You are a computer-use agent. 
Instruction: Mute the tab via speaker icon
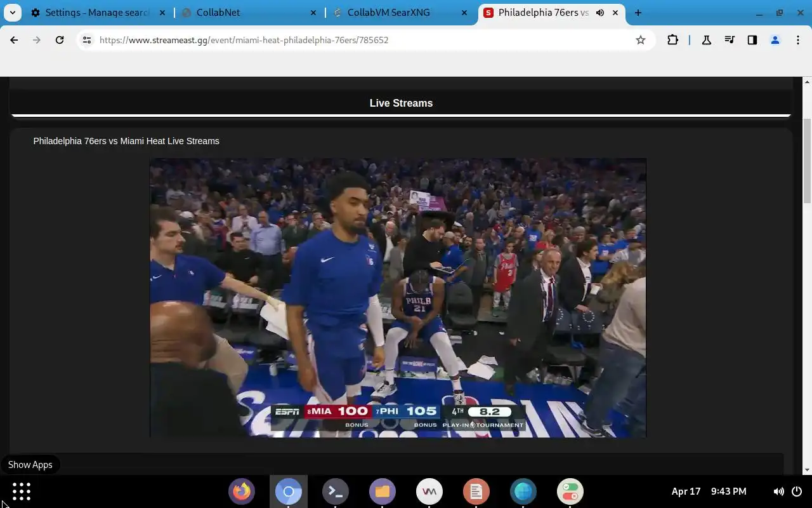599,13
